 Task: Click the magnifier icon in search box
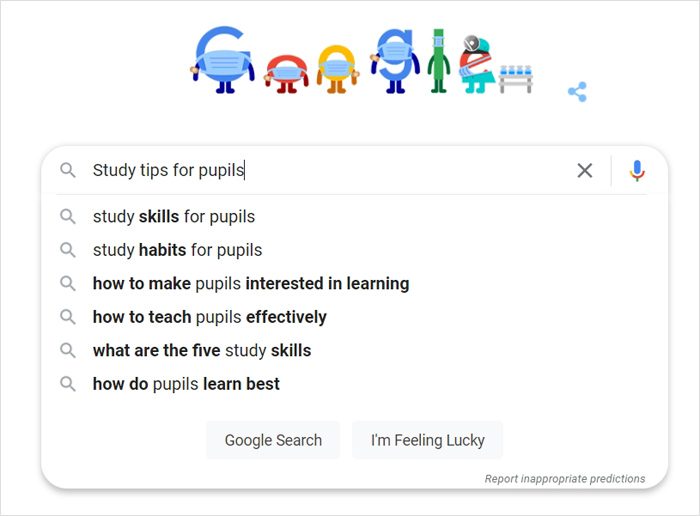click(x=68, y=171)
